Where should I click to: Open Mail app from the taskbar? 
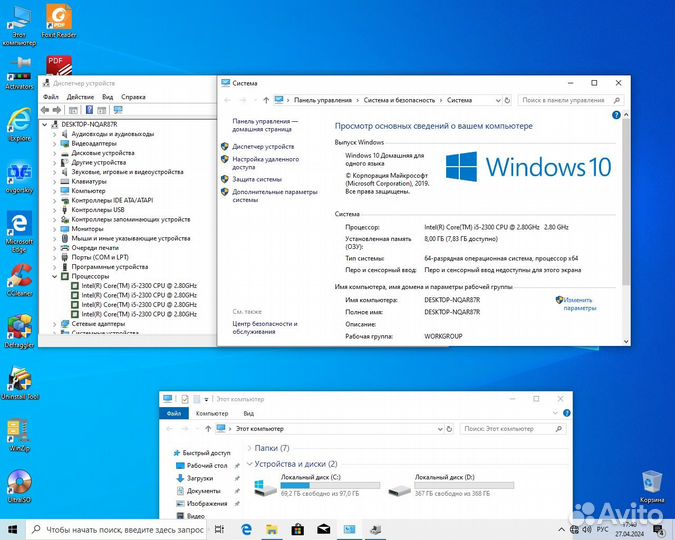click(x=324, y=529)
